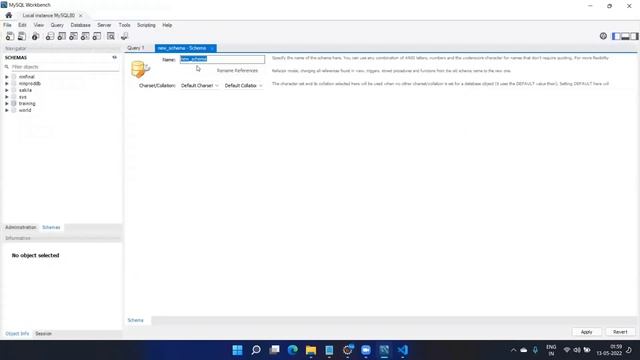The width and height of the screenshot is (640, 360).
Task: Select the world schema row
Action: click(x=24, y=110)
